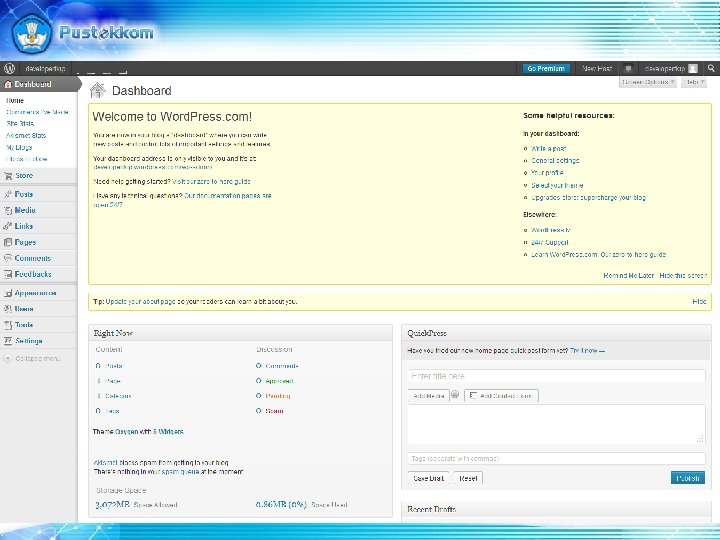
Task: Click the Tags input field
Action: pyautogui.click(x=556, y=458)
